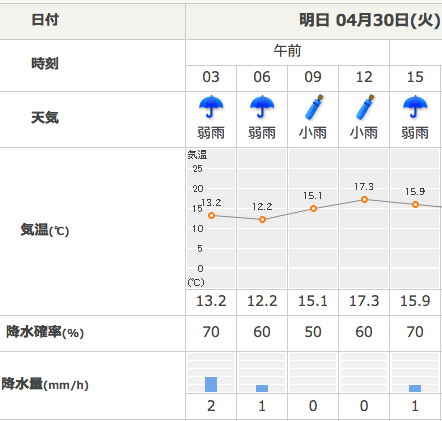This screenshot has height=421, width=442.
Task: Click the 降水量(mm/h) row label
Action: 45,384
